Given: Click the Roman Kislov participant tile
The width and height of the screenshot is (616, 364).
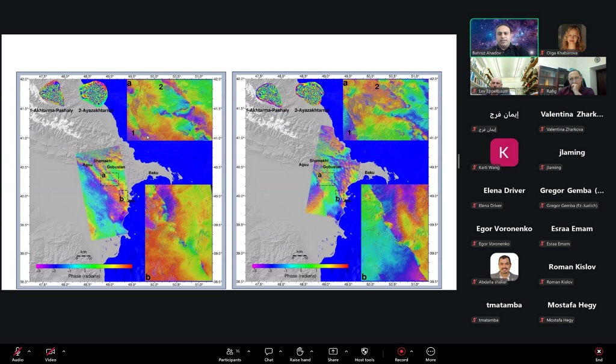Looking at the screenshot, I should click(x=572, y=267).
